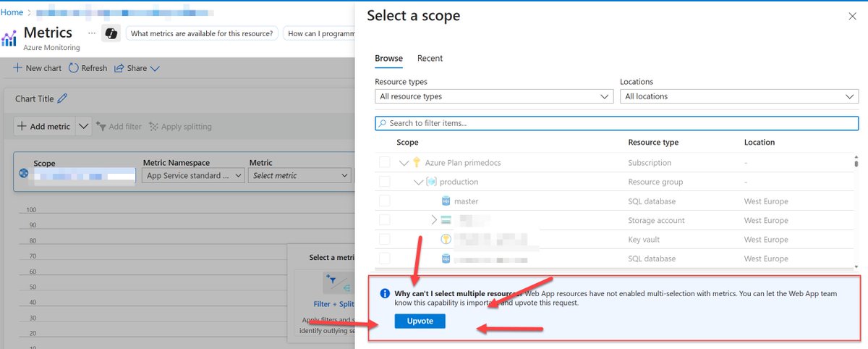Screen dimensions: 868x349
Task: Click the Add metric button
Action: [x=44, y=126]
